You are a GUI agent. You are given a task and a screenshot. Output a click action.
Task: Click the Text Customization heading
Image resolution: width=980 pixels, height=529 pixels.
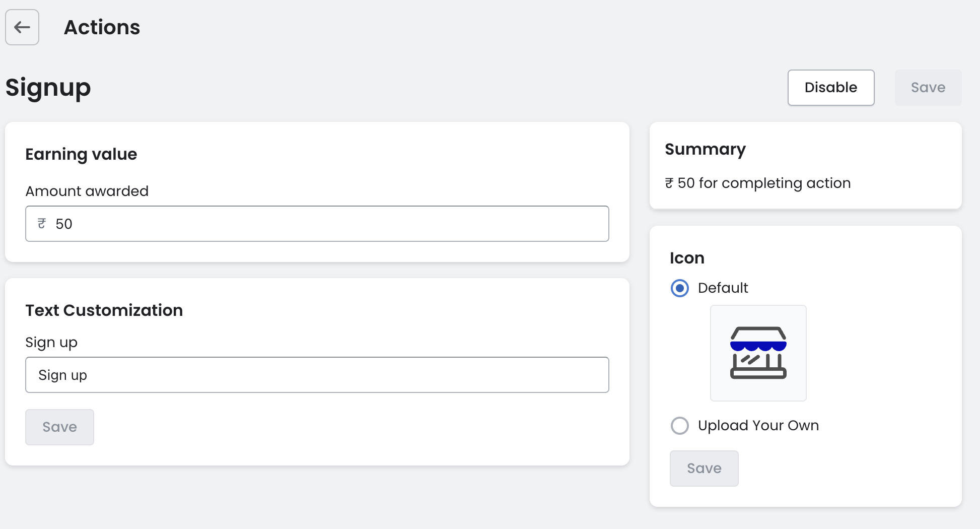[104, 310]
